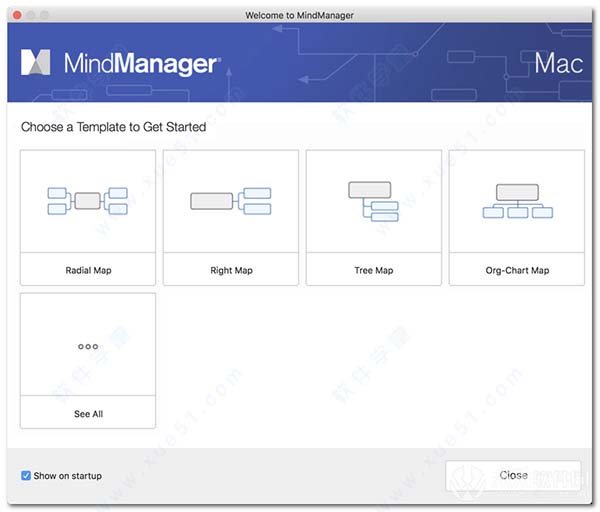Click the See All label
Image resolution: width=600 pixels, height=512 pixels.
pyautogui.click(x=88, y=414)
